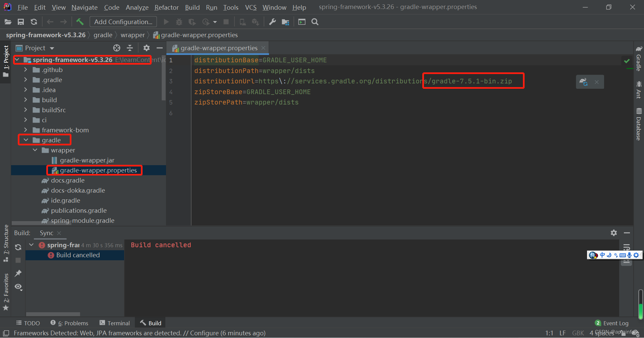644x338 pixels.
Task: Click the Forward navigation arrow
Action: [x=63, y=22]
